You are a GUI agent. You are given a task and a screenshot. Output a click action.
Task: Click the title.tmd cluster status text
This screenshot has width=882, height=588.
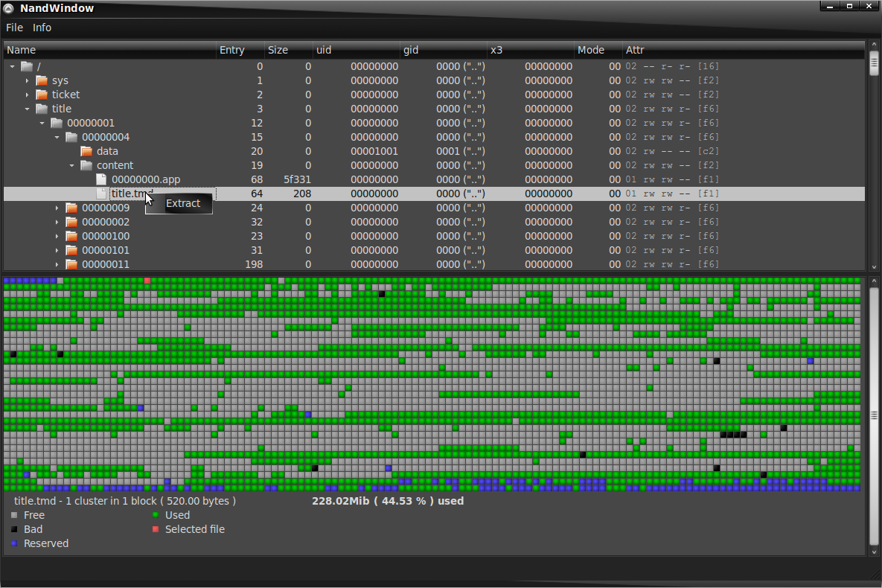(125, 501)
